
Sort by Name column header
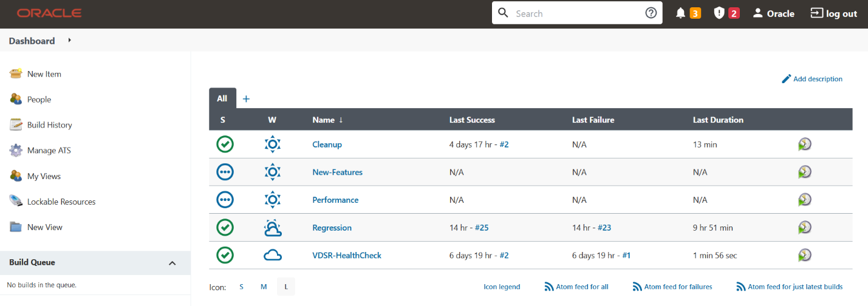pos(327,120)
